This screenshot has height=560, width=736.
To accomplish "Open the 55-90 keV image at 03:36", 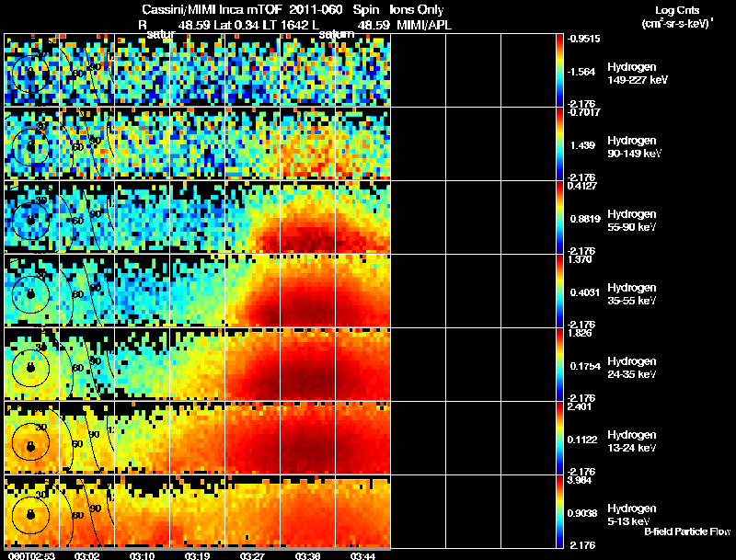I will tap(308, 217).
